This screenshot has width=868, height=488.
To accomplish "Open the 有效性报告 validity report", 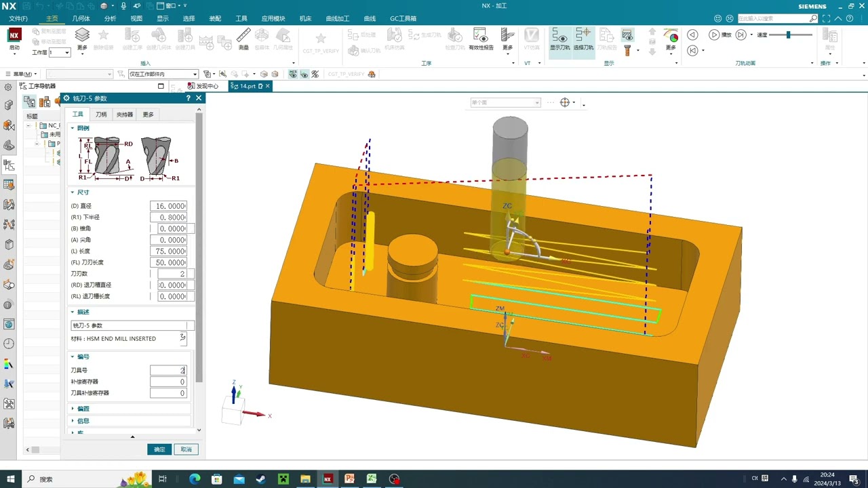I will (480, 39).
